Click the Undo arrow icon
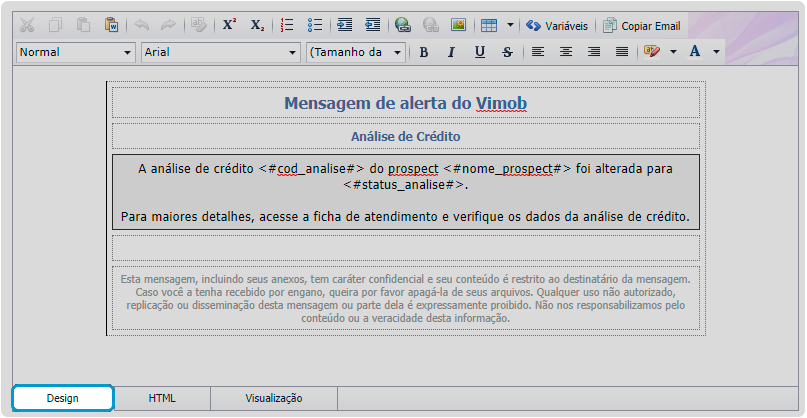Screen dimensions: 807x418 pos(142,25)
